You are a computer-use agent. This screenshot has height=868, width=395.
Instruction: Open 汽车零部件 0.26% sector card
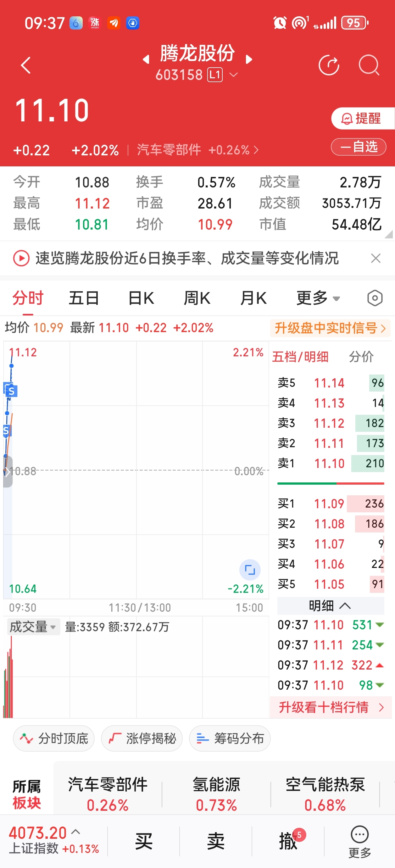(108, 794)
